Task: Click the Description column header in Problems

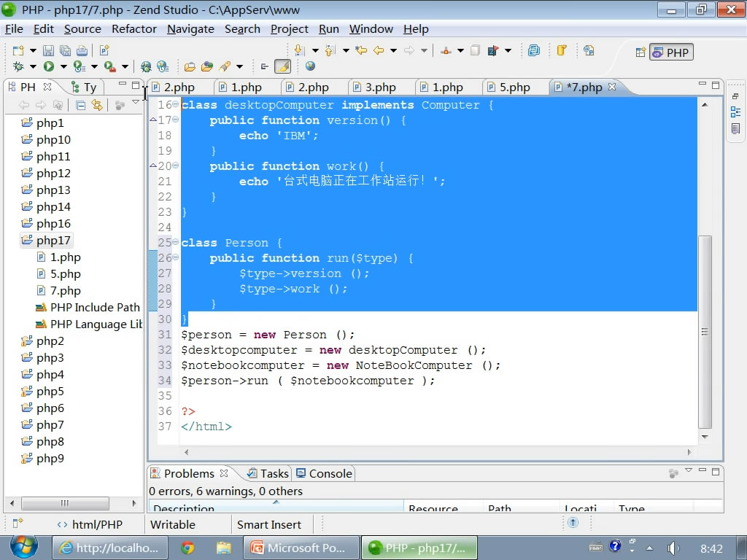Action: (x=276, y=507)
